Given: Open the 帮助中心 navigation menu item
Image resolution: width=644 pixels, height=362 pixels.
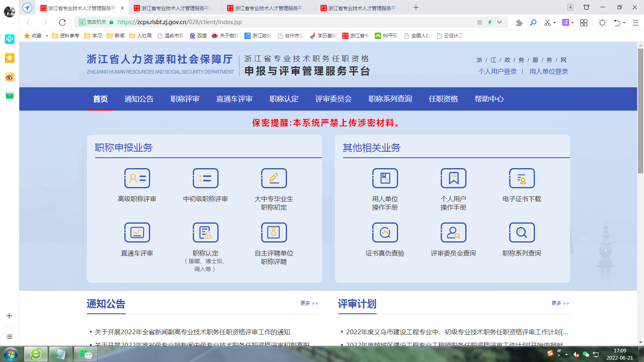Looking at the screenshot, I should (x=489, y=99).
